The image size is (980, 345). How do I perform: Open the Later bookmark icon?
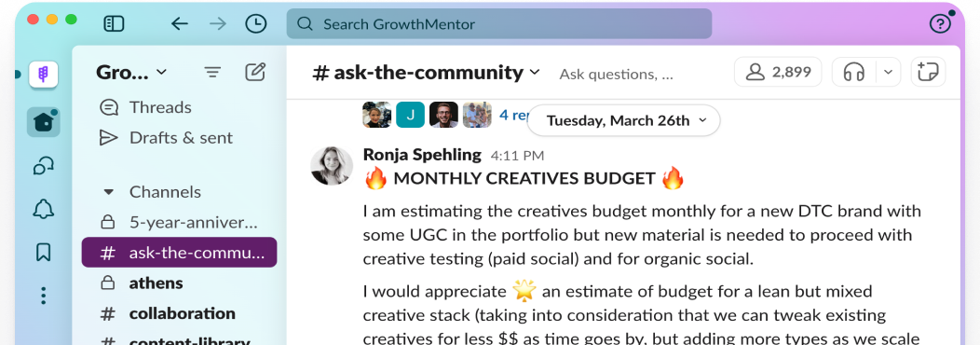point(43,252)
